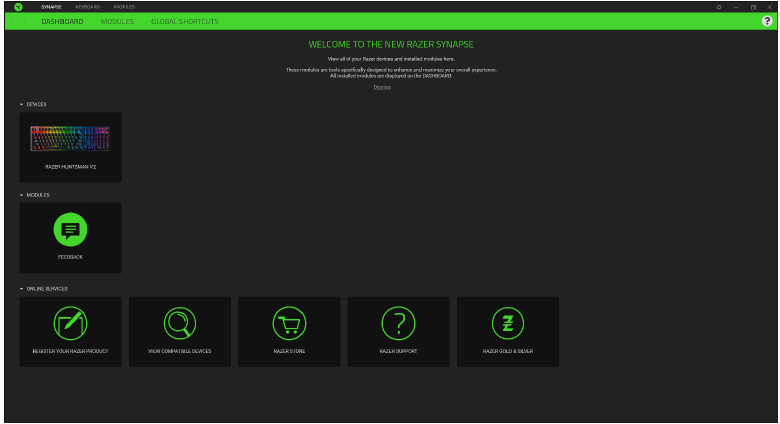Viewport: 780px width, 424px height.
Task: Click the Dismiss link
Action: (x=382, y=87)
